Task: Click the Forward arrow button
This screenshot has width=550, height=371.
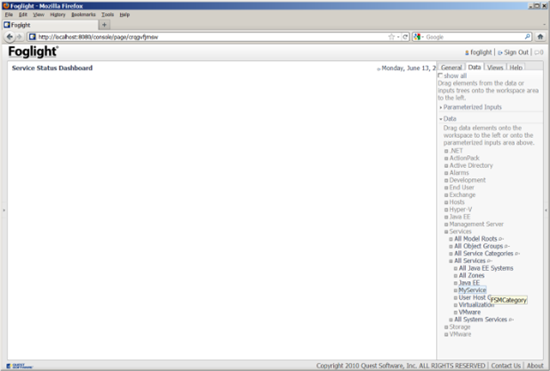Action: point(19,36)
